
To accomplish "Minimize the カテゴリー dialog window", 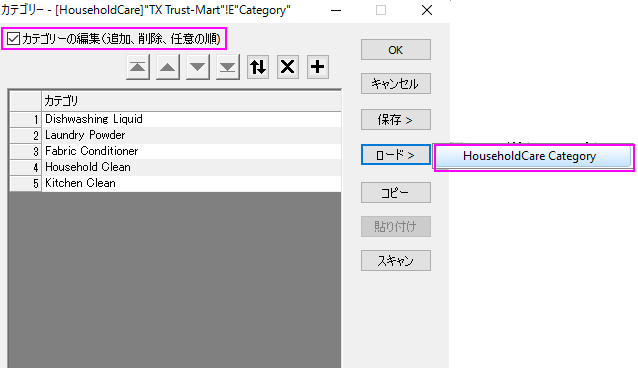I will tap(336, 10).
